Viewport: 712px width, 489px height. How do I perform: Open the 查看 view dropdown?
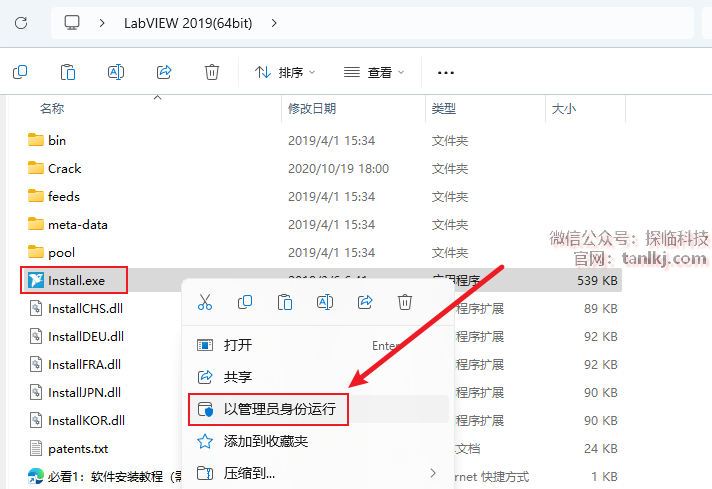tap(374, 72)
